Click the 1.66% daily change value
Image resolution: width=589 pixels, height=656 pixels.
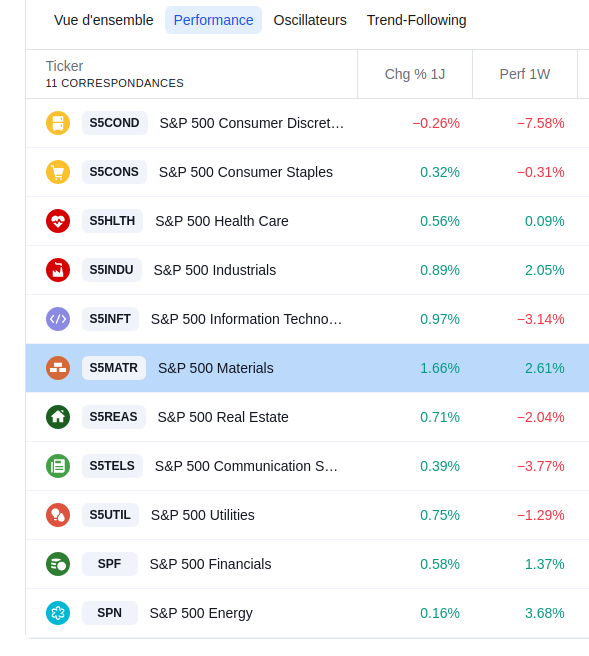[x=440, y=368]
